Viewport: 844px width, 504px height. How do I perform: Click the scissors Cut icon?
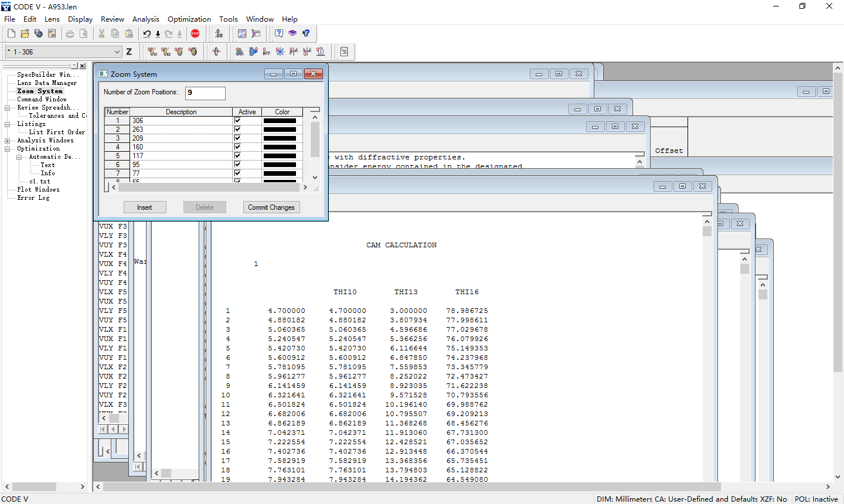tap(101, 33)
